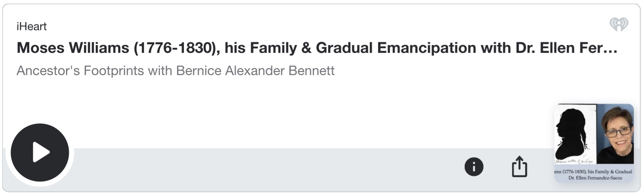Click the iHeart logo in the corner
The width and height of the screenshot is (644, 195).
pos(619,24)
